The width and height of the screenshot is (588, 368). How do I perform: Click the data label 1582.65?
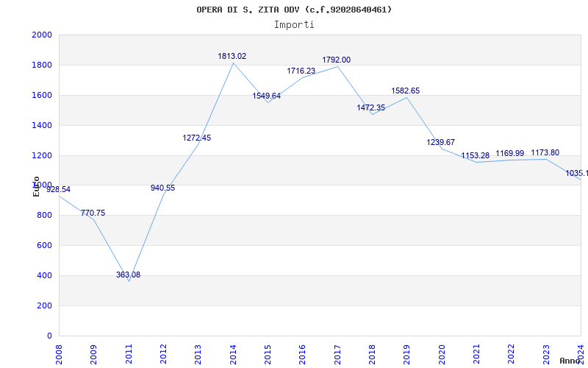[406, 91]
